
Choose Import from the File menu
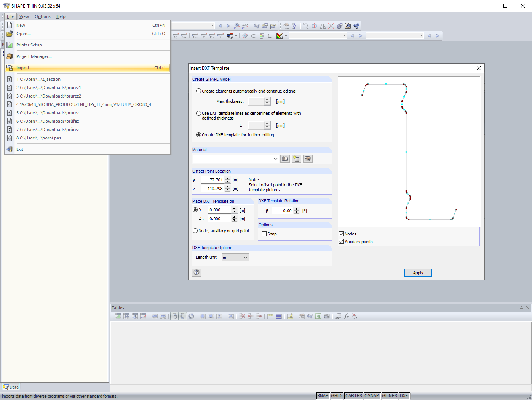pos(24,67)
